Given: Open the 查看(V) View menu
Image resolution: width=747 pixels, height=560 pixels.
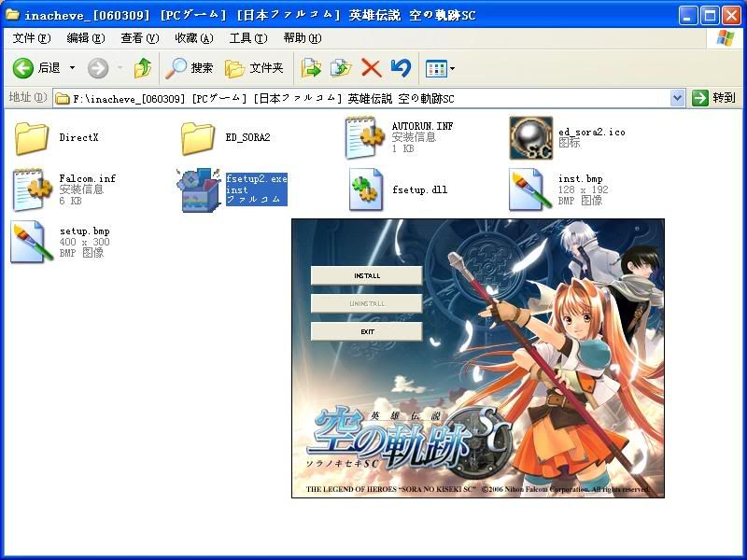Looking at the screenshot, I should [x=139, y=38].
